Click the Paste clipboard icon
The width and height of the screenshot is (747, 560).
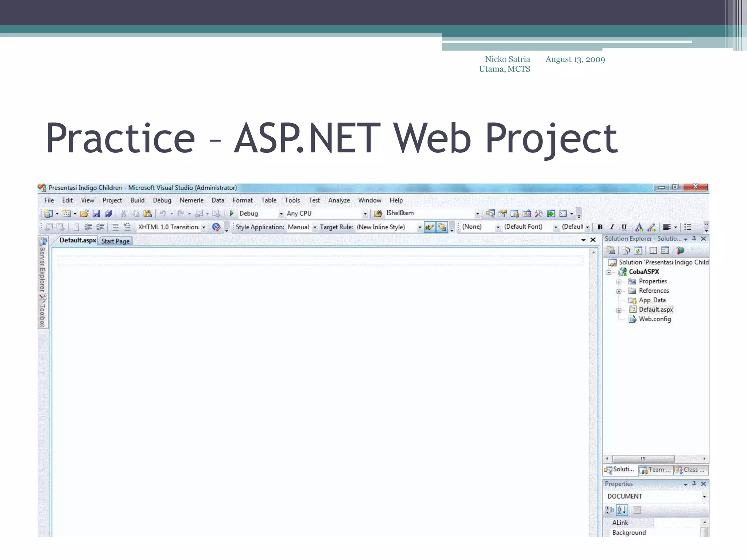click(147, 213)
